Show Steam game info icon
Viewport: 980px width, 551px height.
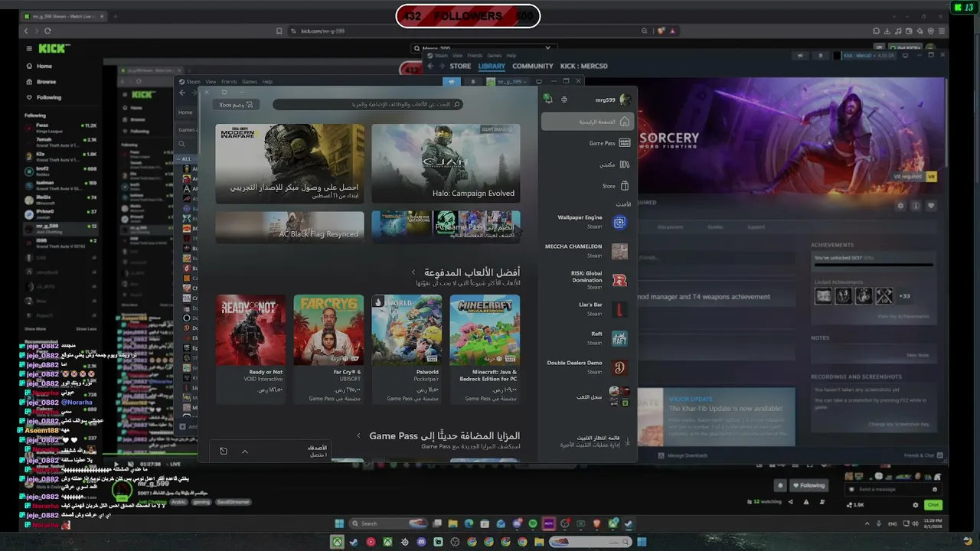pos(916,206)
